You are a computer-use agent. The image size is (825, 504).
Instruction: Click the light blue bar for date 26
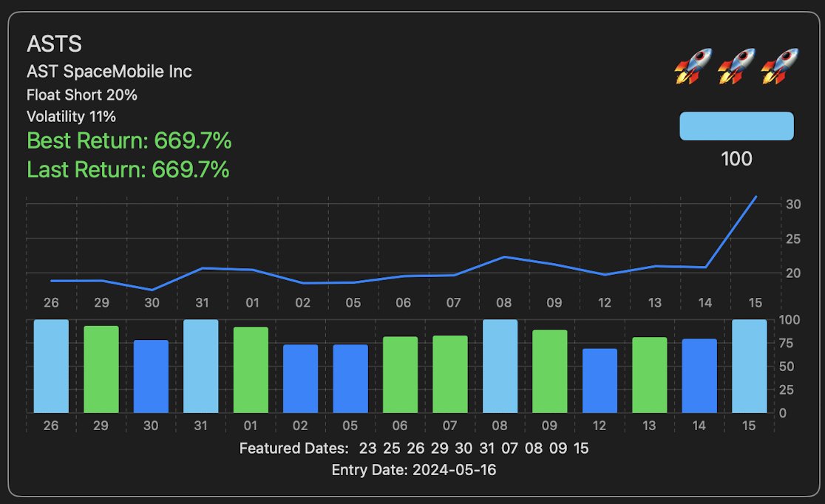click(51, 366)
